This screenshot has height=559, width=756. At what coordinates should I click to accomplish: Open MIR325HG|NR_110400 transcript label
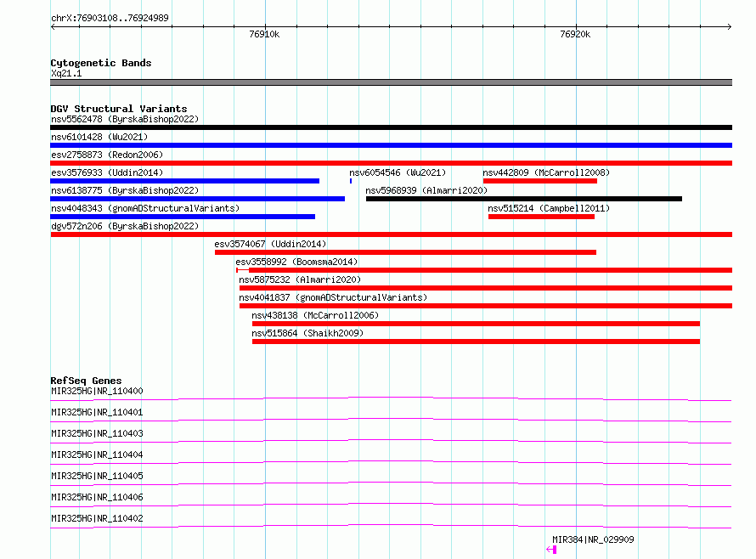(97, 391)
